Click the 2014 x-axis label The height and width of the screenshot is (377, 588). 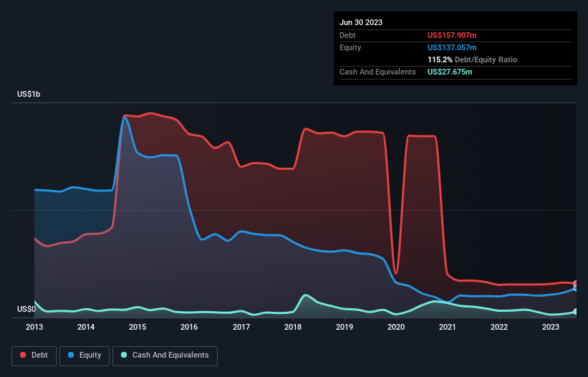coord(86,327)
